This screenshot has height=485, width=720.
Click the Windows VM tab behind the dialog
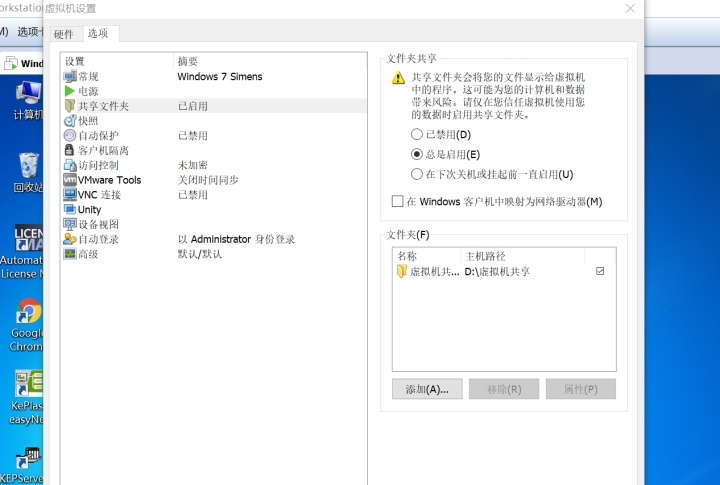pyautogui.click(x=23, y=63)
